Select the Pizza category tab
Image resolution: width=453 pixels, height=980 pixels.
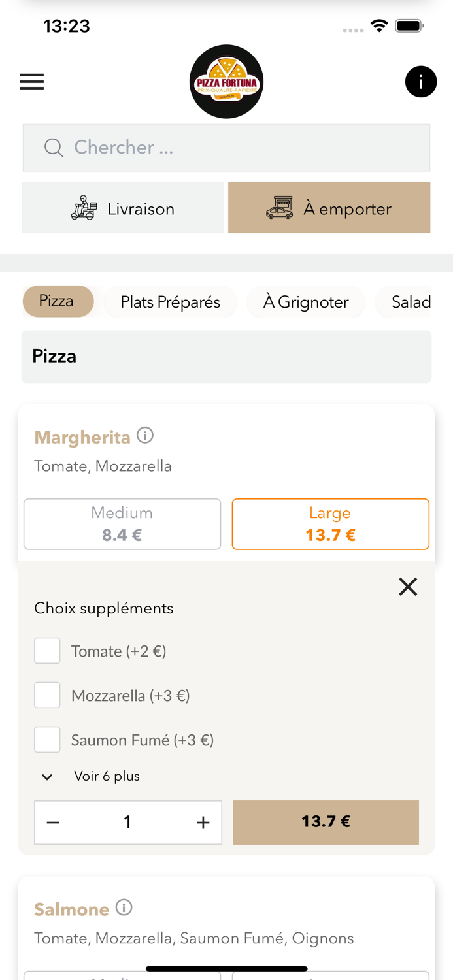click(58, 302)
